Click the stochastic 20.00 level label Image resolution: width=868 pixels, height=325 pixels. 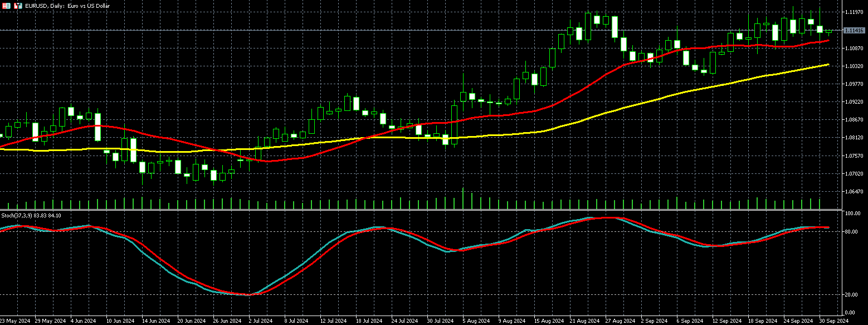(x=851, y=294)
